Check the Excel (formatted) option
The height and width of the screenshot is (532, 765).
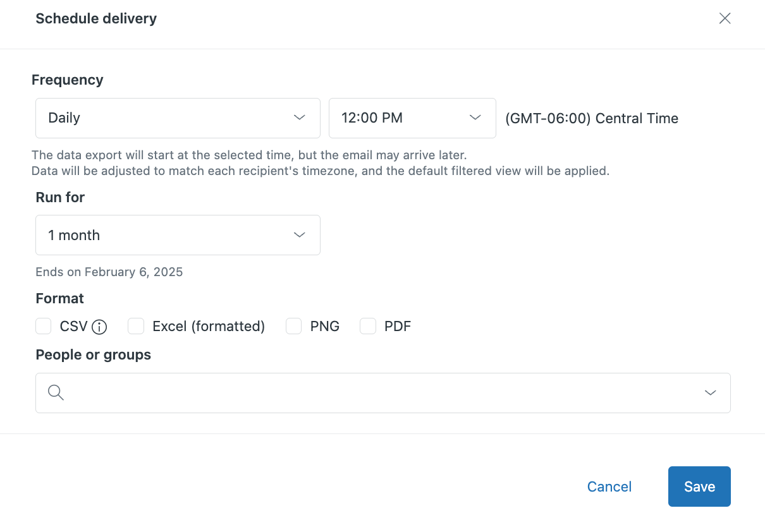click(135, 326)
